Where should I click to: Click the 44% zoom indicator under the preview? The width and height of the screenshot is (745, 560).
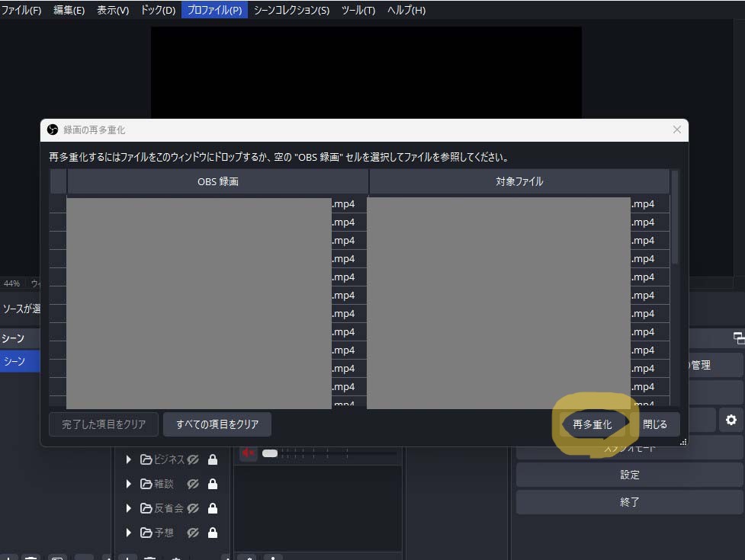[12, 283]
